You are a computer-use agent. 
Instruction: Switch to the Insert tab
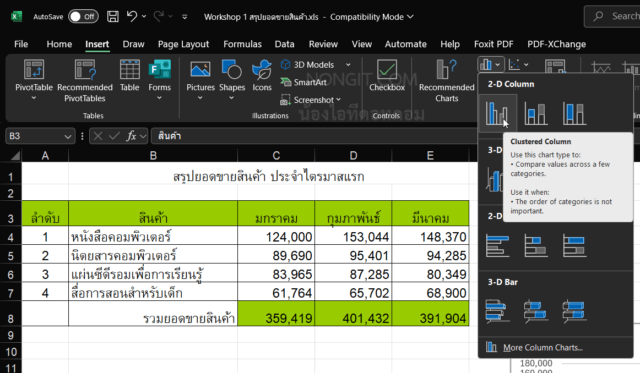pyautogui.click(x=97, y=44)
